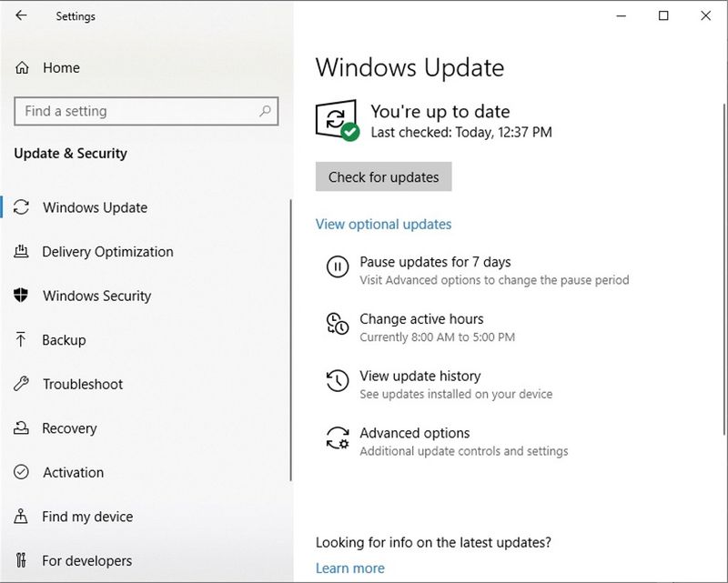Click the active hours clock icon
Viewport: 728px width, 583px height.
click(338, 324)
